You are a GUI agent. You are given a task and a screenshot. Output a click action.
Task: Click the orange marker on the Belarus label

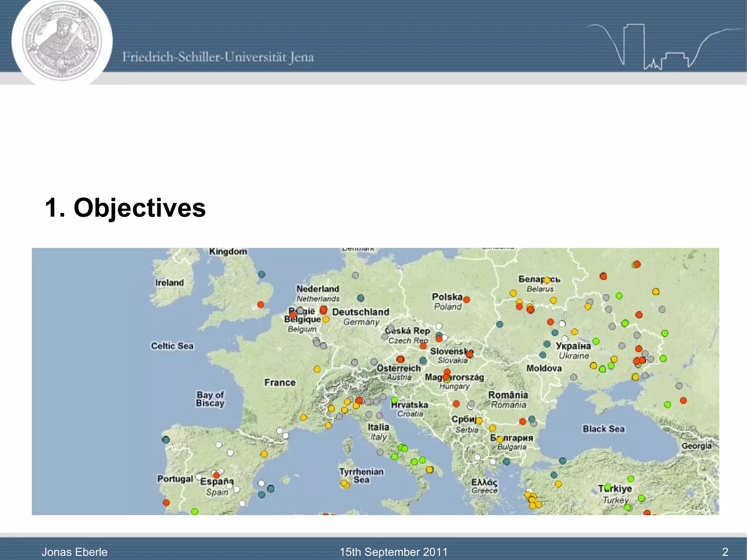[x=546, y=280]
